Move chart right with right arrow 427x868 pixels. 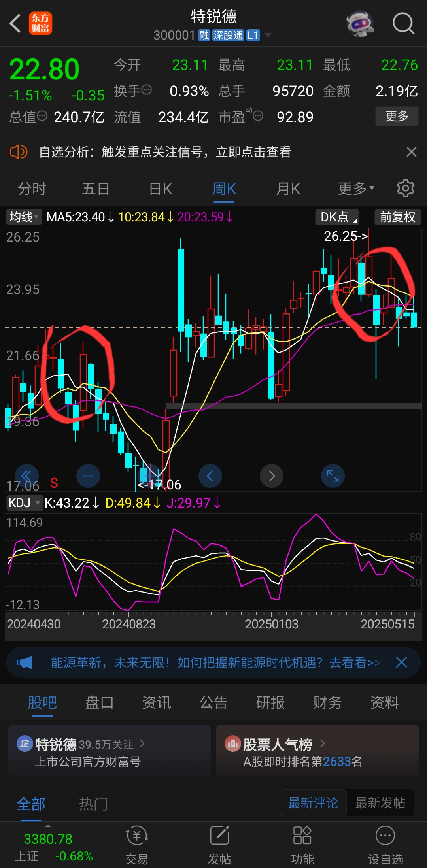coord(272,476)
